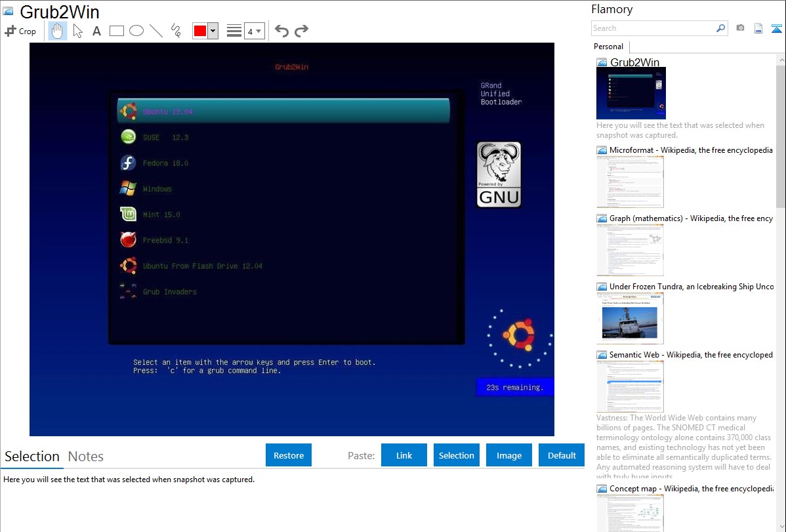786x532 pixels.
Task: Select the text annotation tool
Action: 96,31
